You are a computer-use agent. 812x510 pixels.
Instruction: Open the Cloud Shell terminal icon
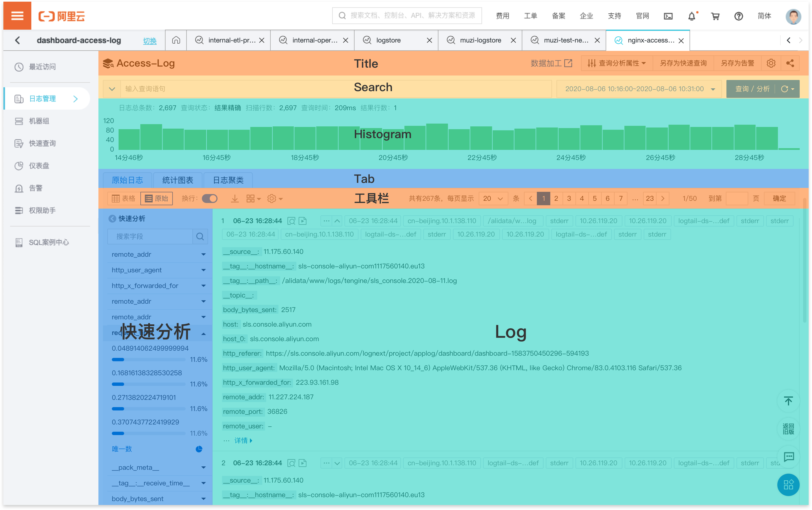click(x=668, y=16)
